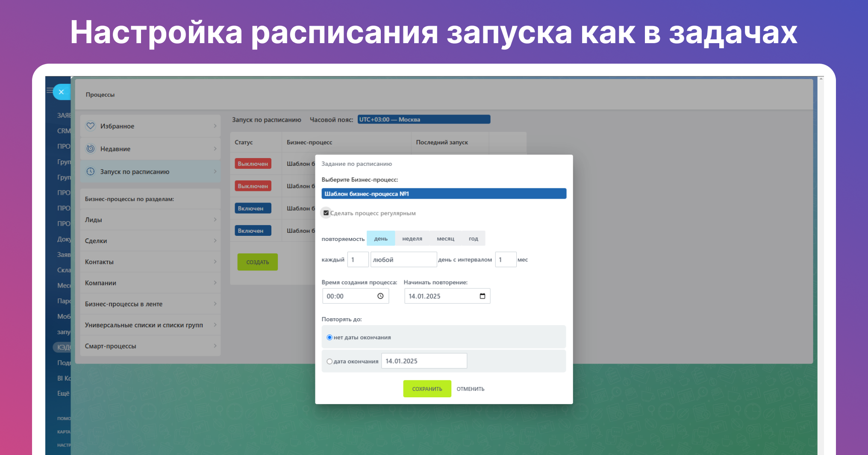Click the page scrollbar up arrow
Viewport: 868px width, 455px height.
[x=821, y=79]
